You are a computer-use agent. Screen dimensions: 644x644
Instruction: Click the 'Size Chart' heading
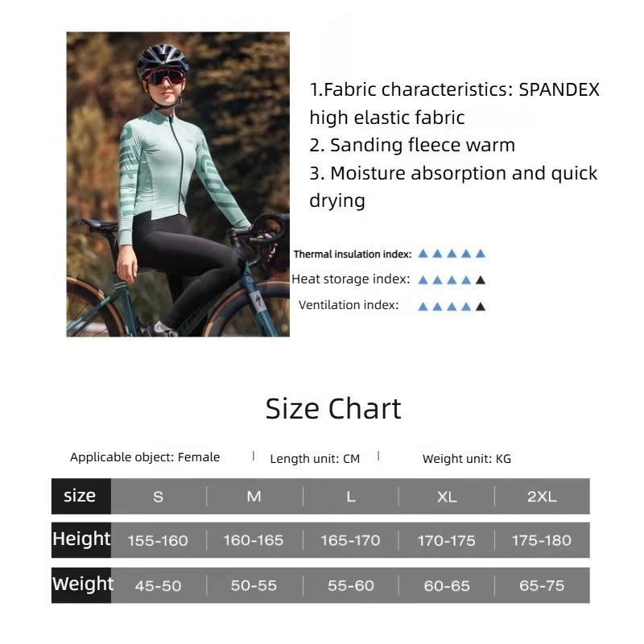point(333,409)
